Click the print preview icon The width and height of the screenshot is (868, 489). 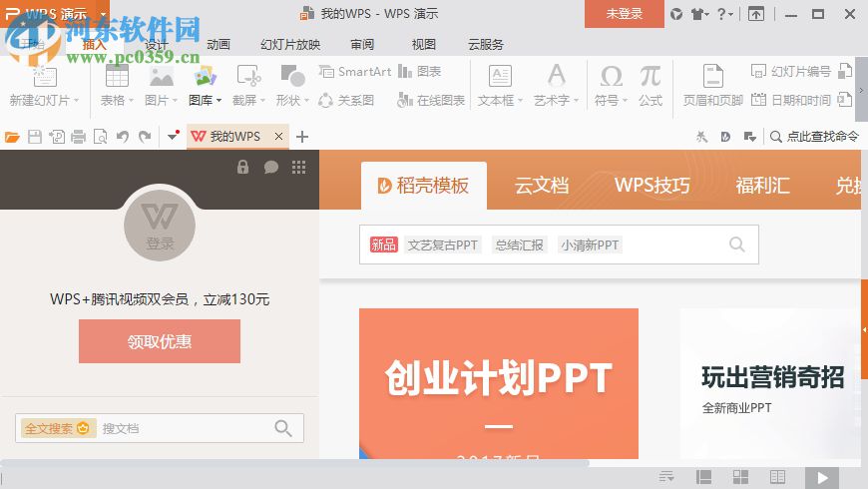[x=100, y=137]
